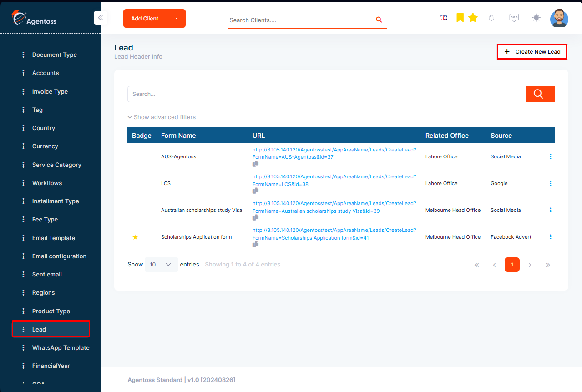Open the user profile avatar
Screen dimensions: 582x392
pyautogui.click(x=559, y=18)
